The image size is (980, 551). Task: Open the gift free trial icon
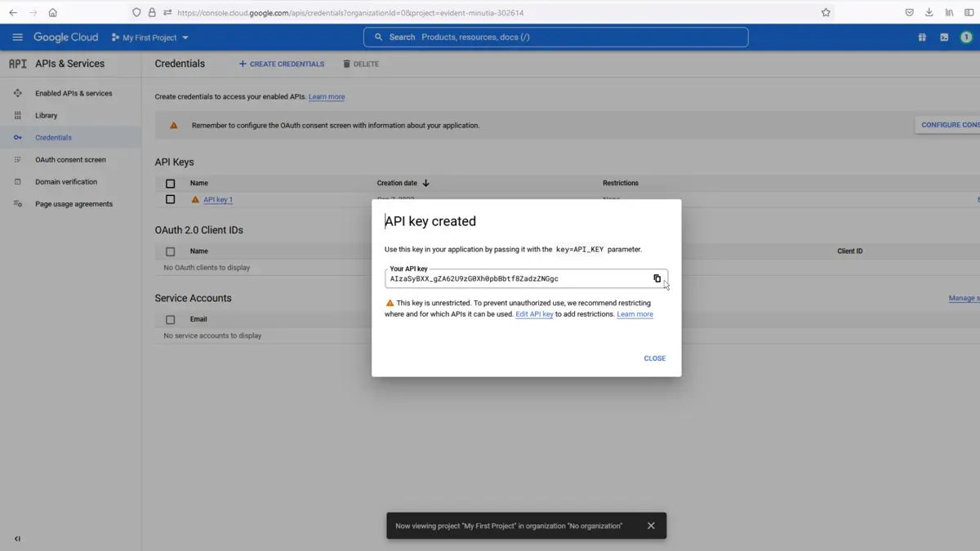click(x=922, y=38)
